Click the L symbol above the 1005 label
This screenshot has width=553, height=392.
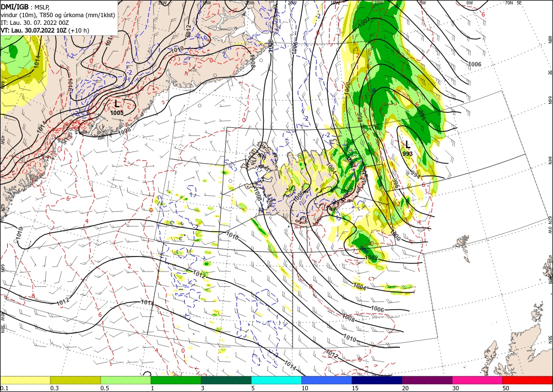pos(117,103)
